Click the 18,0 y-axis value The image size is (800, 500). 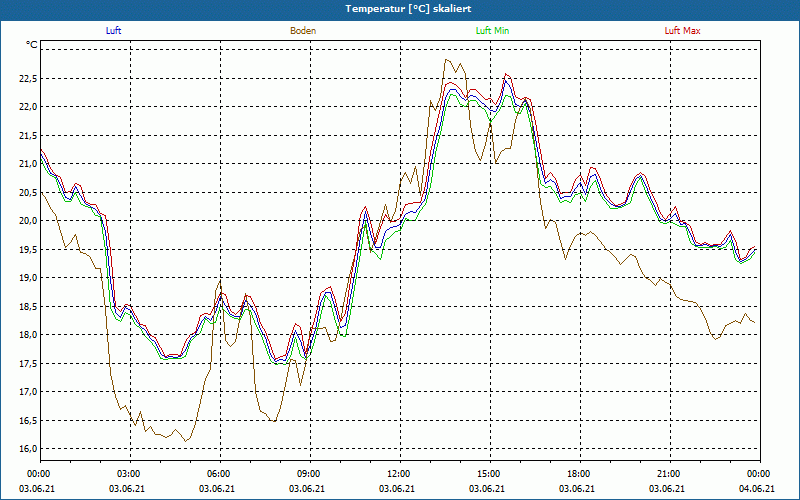pos(28,335)
